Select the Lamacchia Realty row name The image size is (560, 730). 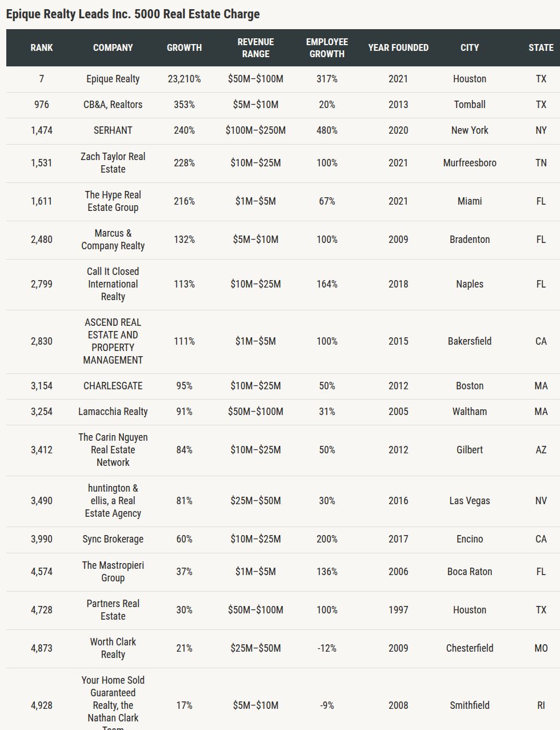tap(113, 412)
